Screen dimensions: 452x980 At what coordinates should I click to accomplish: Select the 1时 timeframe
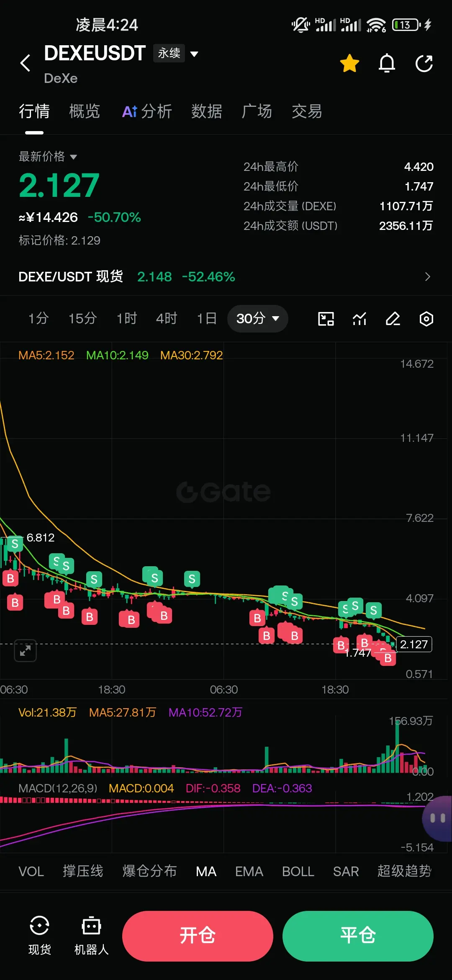[127, 318]
